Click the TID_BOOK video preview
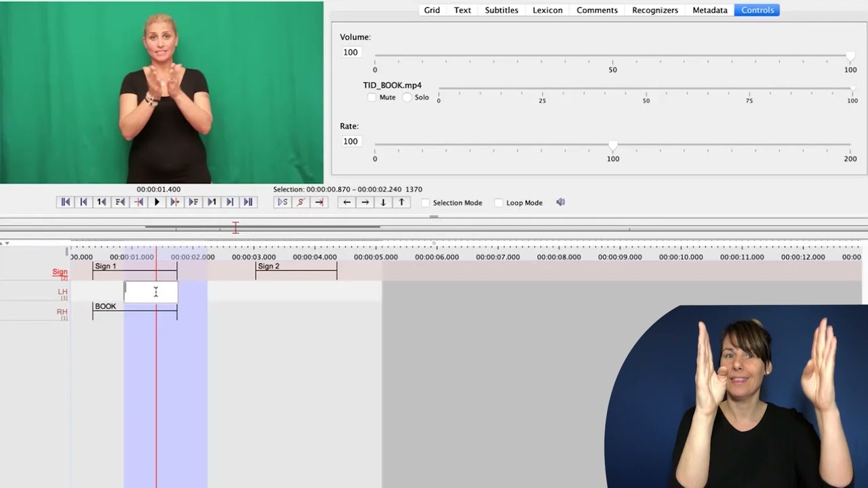 (161, 92)
